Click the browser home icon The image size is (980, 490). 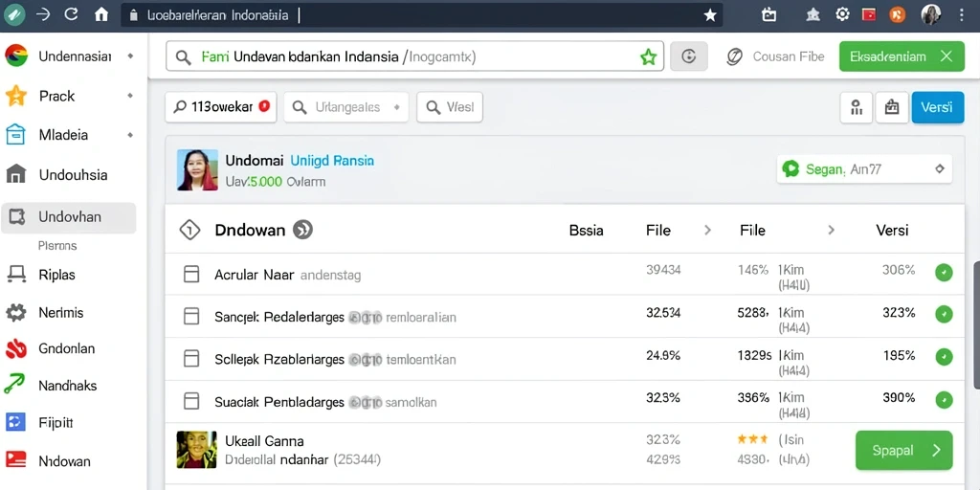click(x=101, y=15)
